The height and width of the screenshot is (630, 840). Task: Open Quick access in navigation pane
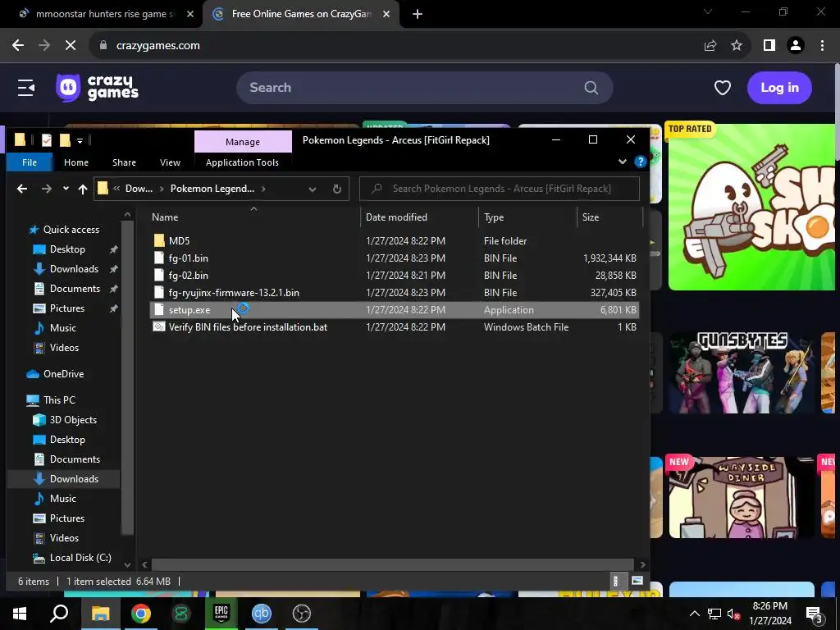click(x=71, y=230)
